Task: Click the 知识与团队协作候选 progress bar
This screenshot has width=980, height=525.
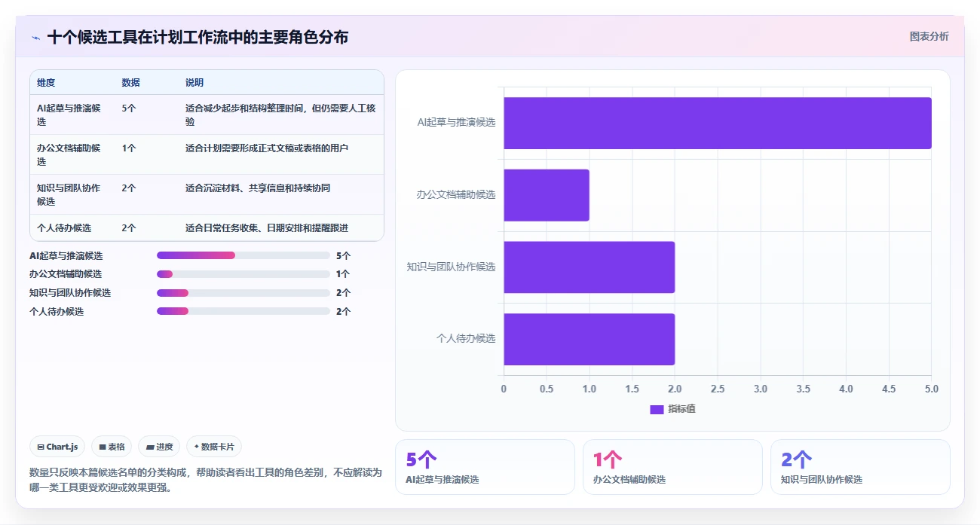Action: point(243,293)
